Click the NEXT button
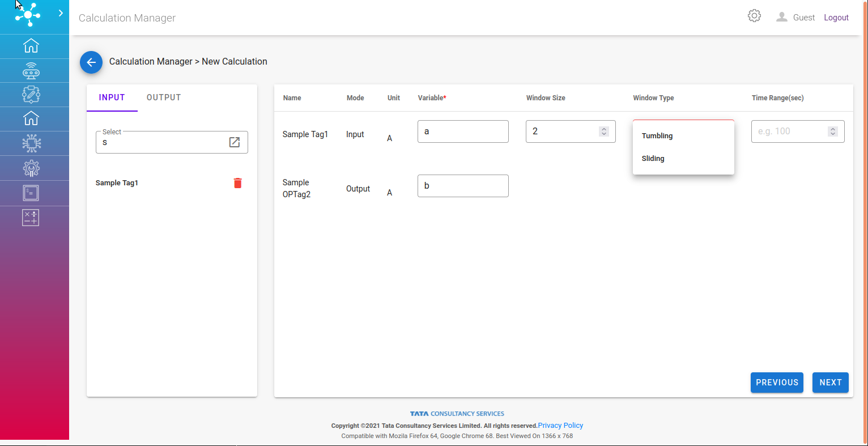868x446 pixels. click(x=831, y=383)
